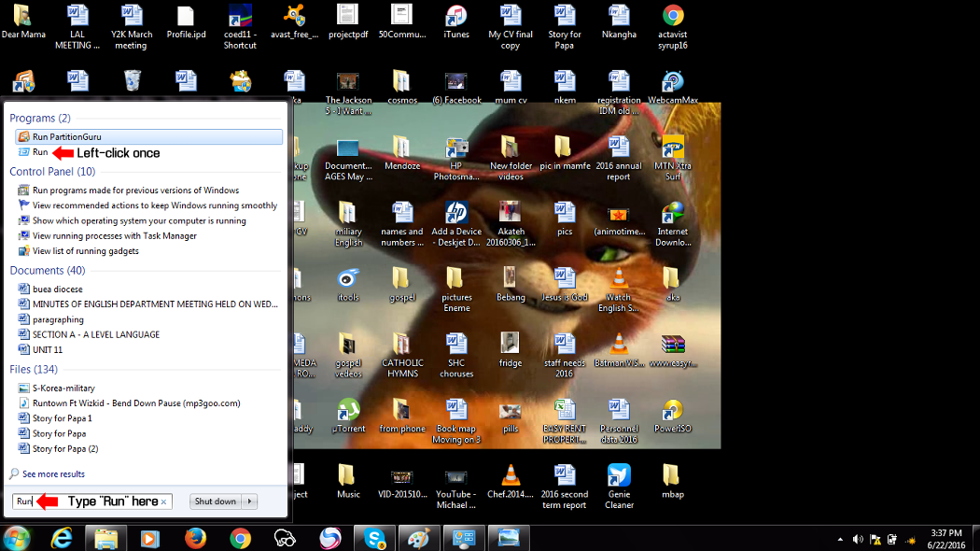Select the Genie Cleaner desktop icon

point(619,487)
